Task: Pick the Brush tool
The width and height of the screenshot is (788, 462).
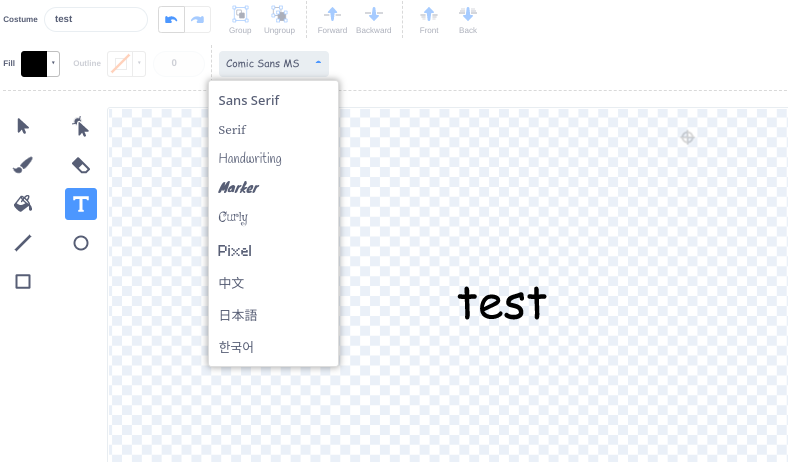Action: point(23,165)
